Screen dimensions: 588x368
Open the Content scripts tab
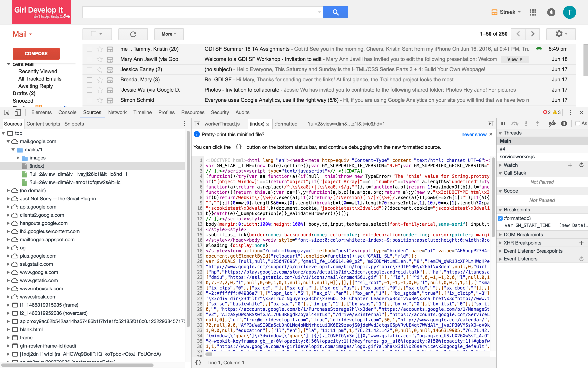click(43, 124)
